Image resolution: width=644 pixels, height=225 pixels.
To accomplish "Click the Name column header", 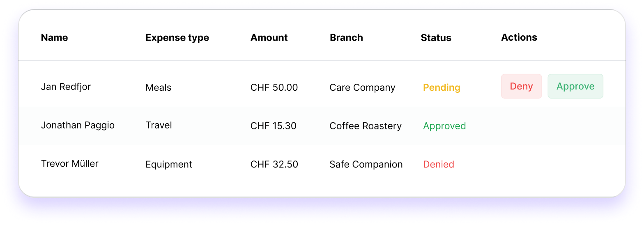I will [x=54, y=38].
